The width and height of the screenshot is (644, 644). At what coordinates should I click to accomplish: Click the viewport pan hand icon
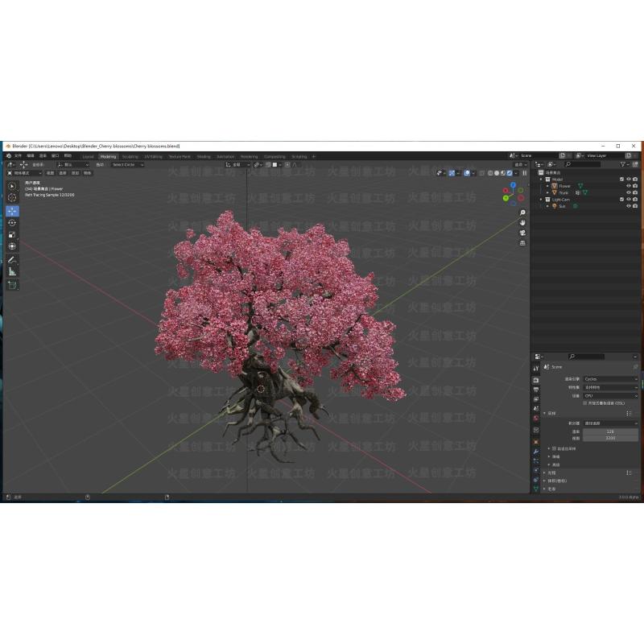point(522,223)
